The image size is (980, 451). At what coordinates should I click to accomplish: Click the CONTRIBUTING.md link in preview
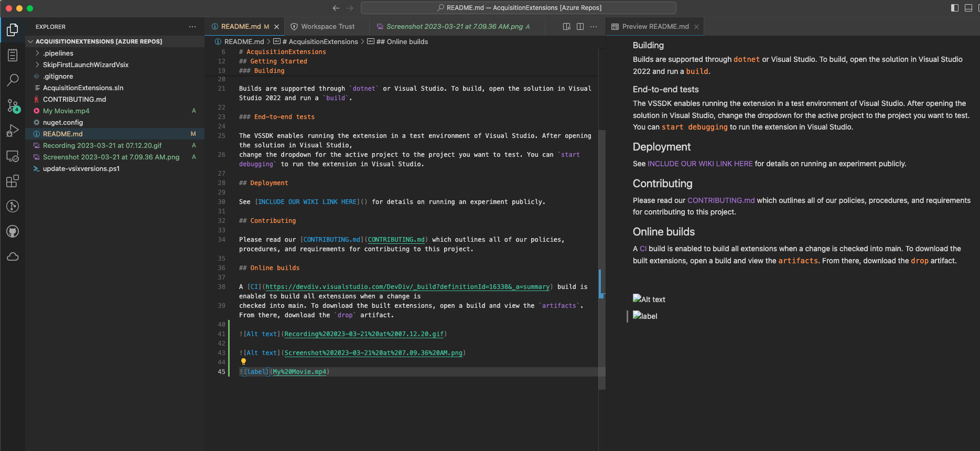720,200
